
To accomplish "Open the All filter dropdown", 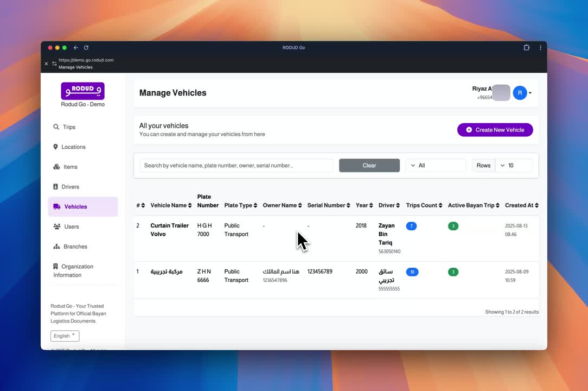I will pyautogui.click(x=436, y=165).
